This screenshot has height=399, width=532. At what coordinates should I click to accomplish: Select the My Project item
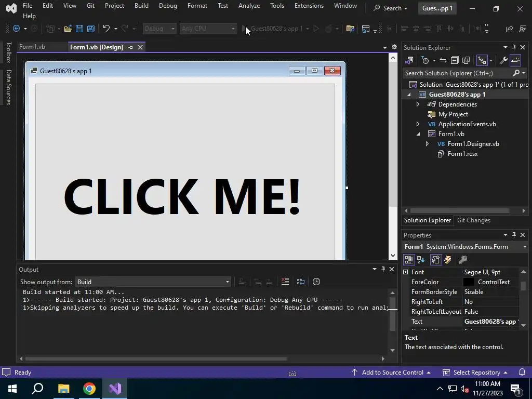453,114
